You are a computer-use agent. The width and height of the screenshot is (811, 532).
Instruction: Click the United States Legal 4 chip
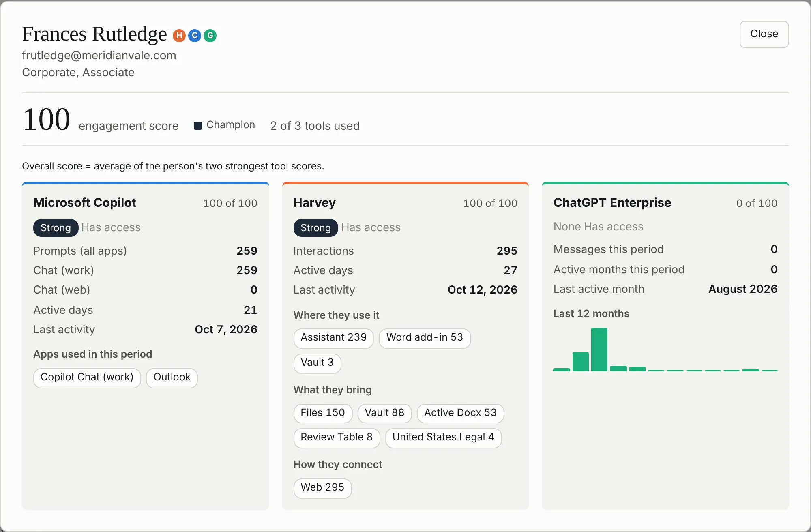443,438
